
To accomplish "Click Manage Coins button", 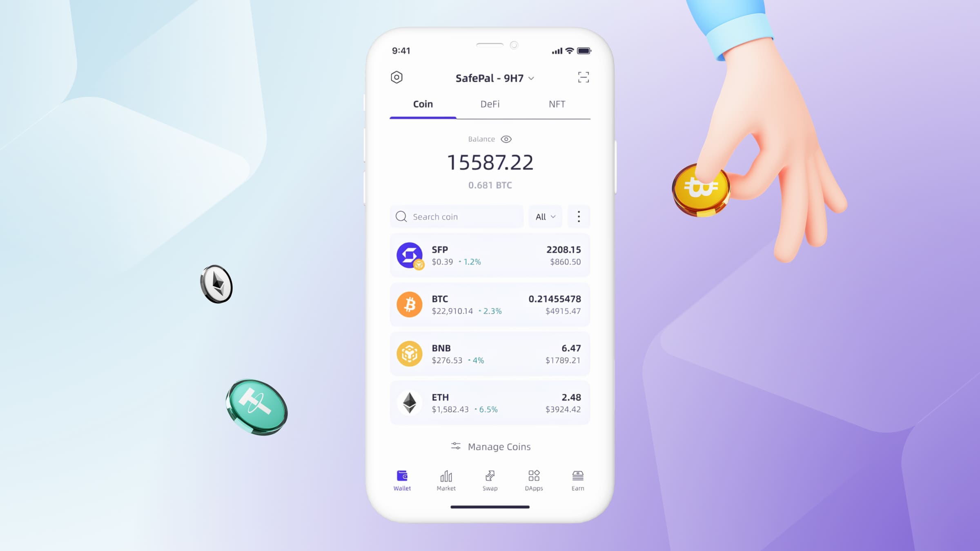I will coord(490,446).
